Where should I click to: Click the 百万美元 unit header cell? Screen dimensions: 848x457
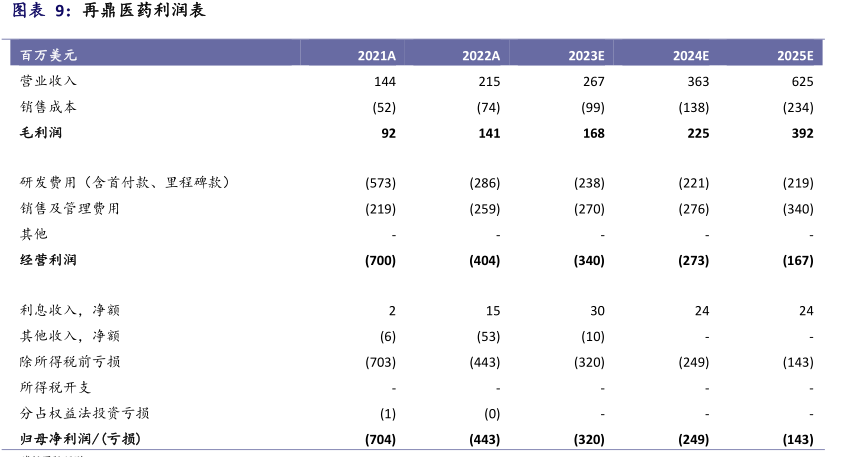point(48,56)
